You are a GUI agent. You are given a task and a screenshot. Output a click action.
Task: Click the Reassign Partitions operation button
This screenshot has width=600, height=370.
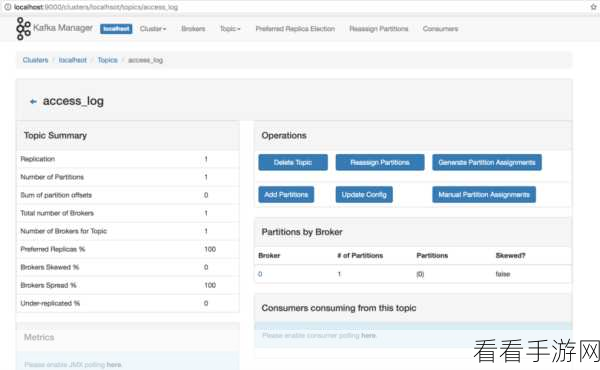(x=380, y=162)
